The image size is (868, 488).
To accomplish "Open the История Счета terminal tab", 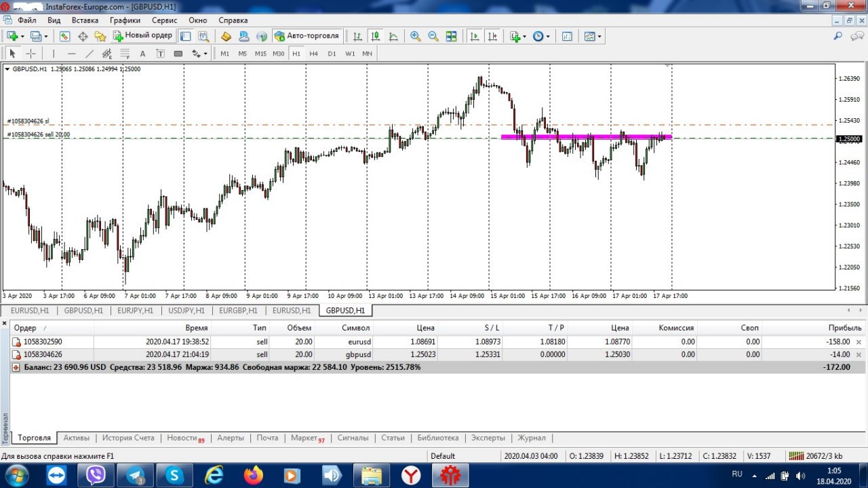I will pyautogui.click(x=128, y=438).
